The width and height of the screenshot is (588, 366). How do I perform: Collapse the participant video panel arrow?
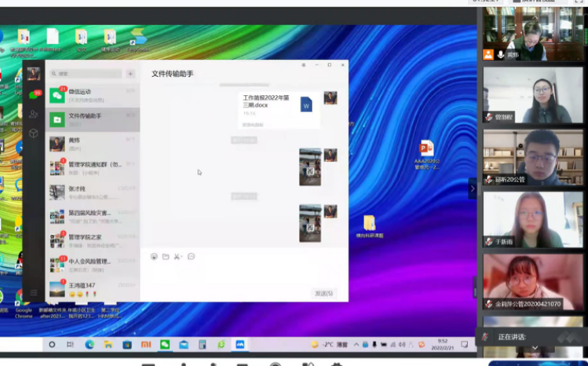tap(473, 188)
